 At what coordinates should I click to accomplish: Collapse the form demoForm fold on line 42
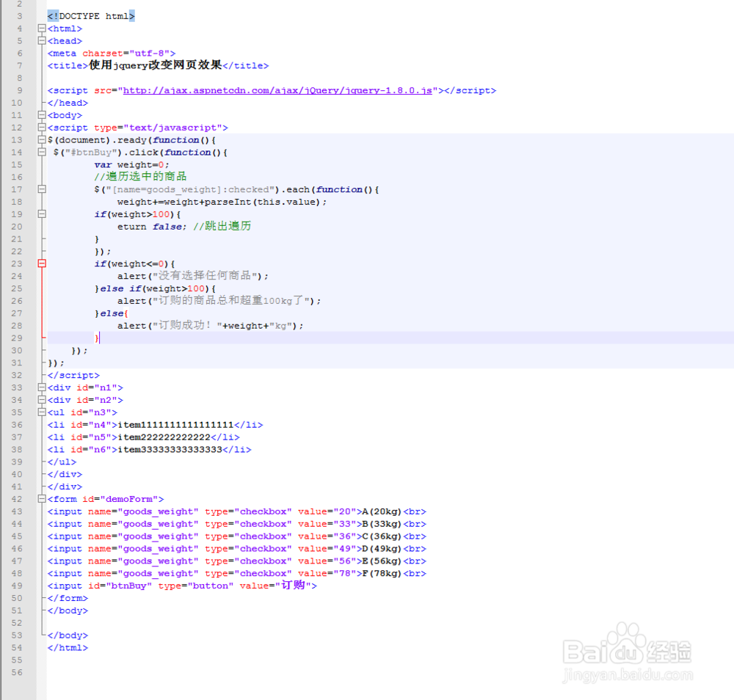(42, 499)
